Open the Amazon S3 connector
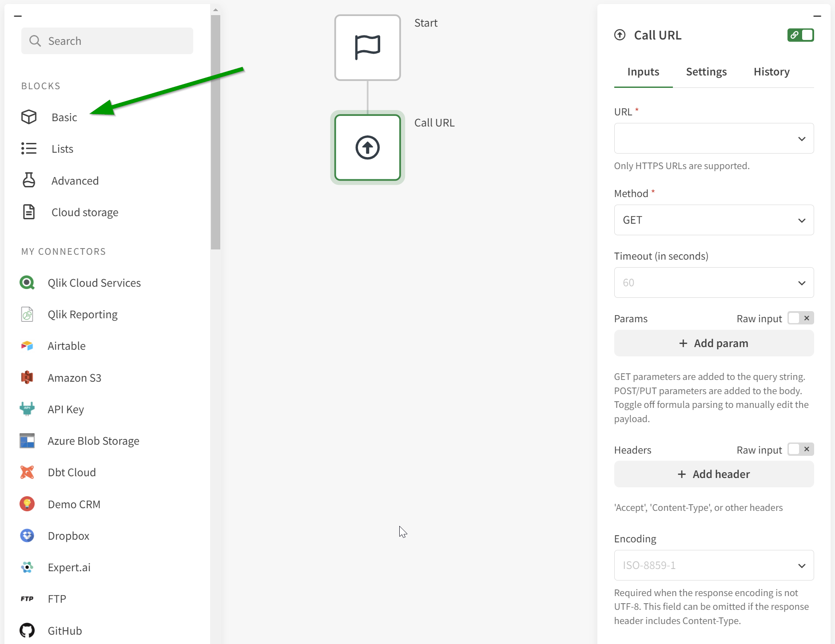This screenshot has width=835, height=644. click(74, 378)
